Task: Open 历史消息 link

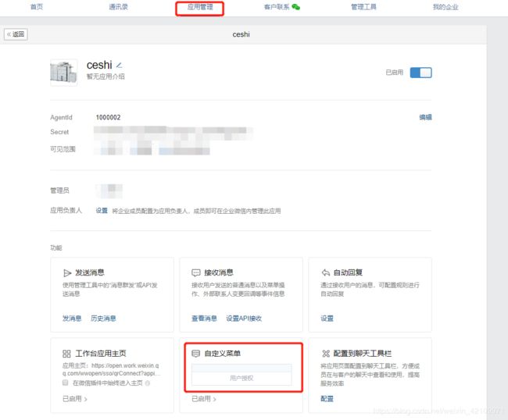Action: coord(103,319)
